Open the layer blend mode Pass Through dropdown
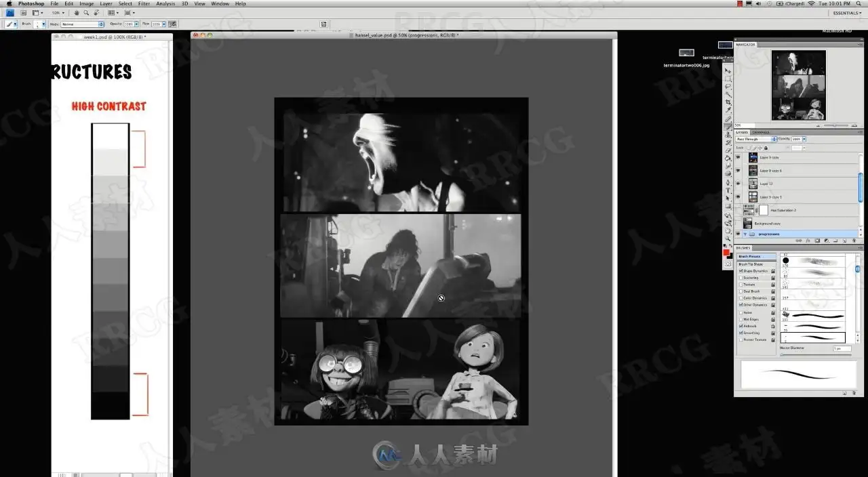This screenshot has height=477, width=868. click(x=756, y=139)
